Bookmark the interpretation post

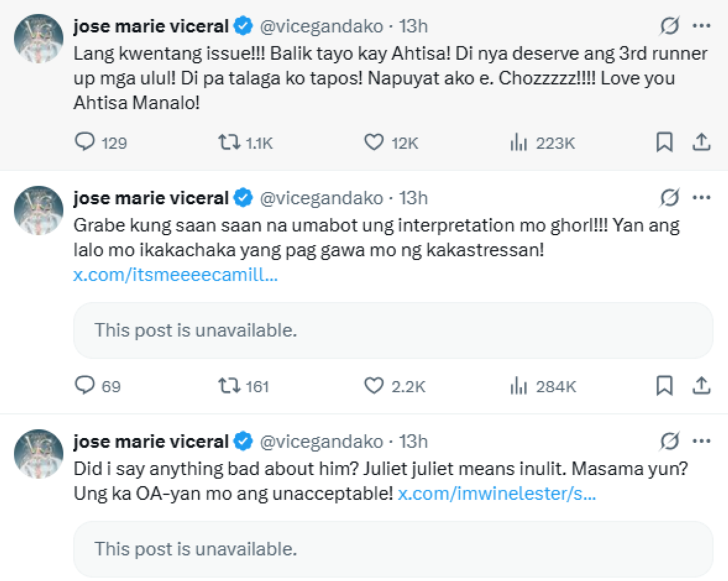pyautogui.click(x=664, y=386)
